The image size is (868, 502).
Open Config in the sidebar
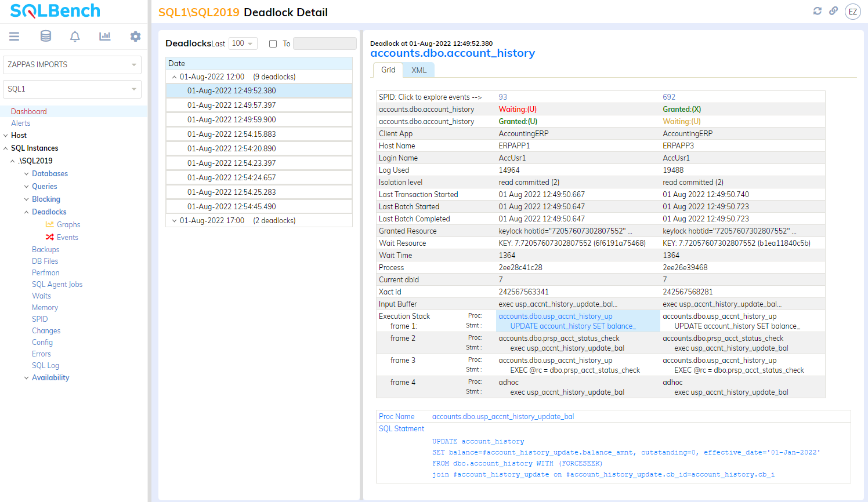42,342
